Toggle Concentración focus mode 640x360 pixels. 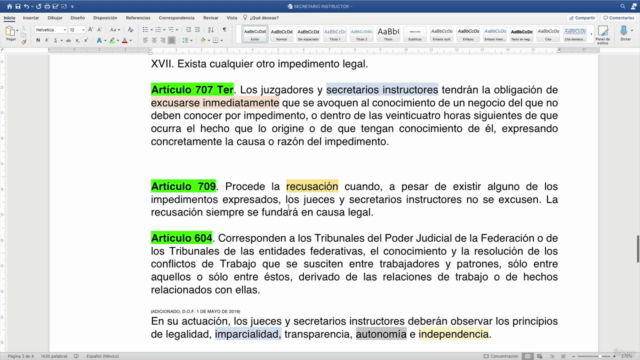[500, 356]
